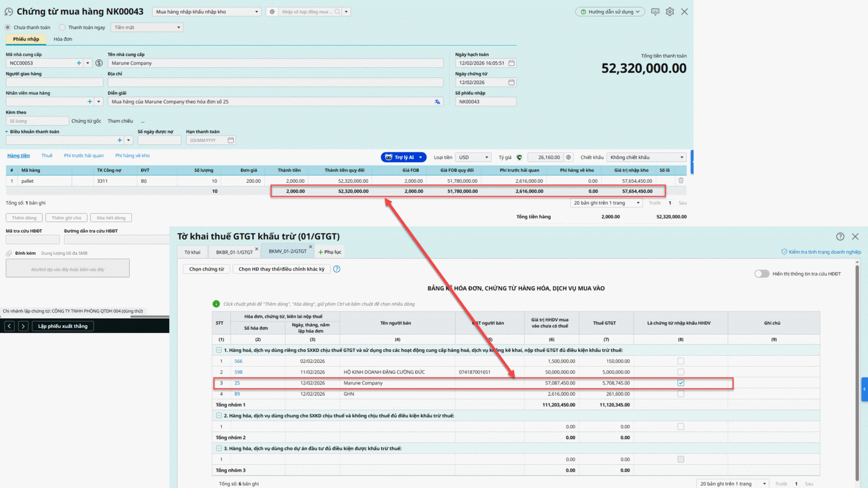Click the Lập phiếu xuất thẳng button
The image size is (868, 488).
(x=63, y=326)
